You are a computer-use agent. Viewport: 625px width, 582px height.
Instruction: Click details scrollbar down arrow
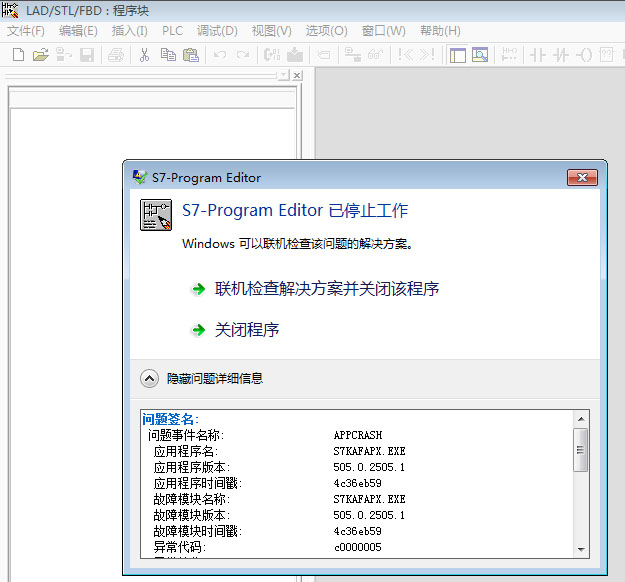tap(581, 550)
